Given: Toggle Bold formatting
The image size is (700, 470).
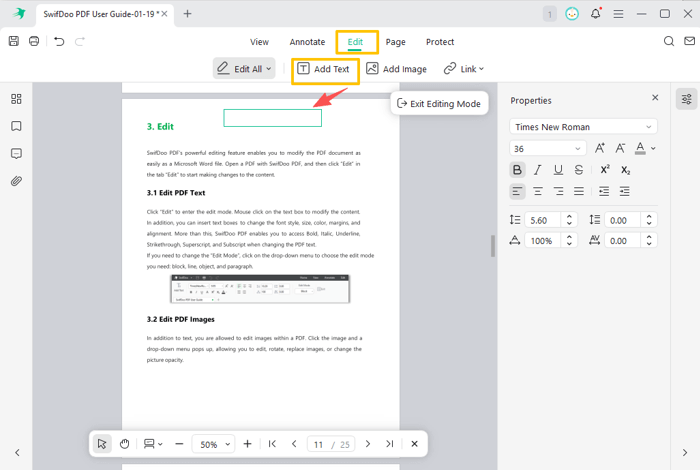Looking at the screenshot, I should click(517, 170).
